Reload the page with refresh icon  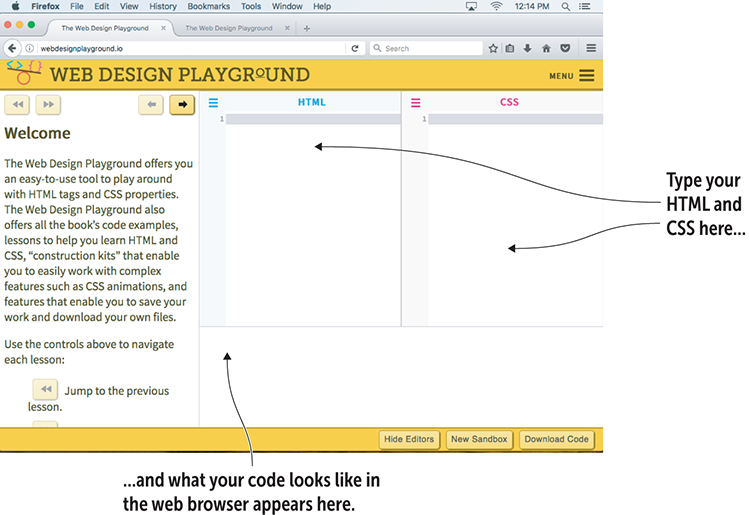pos(355,48)
